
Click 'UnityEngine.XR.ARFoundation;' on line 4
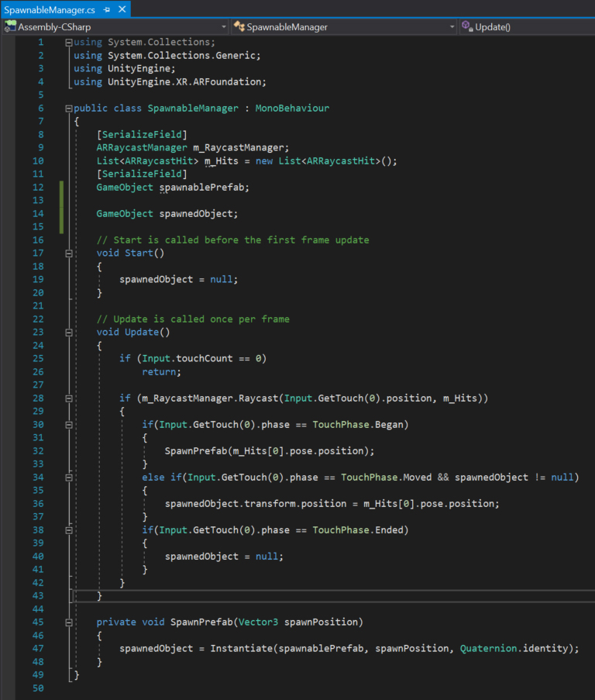tap(187, 81)
